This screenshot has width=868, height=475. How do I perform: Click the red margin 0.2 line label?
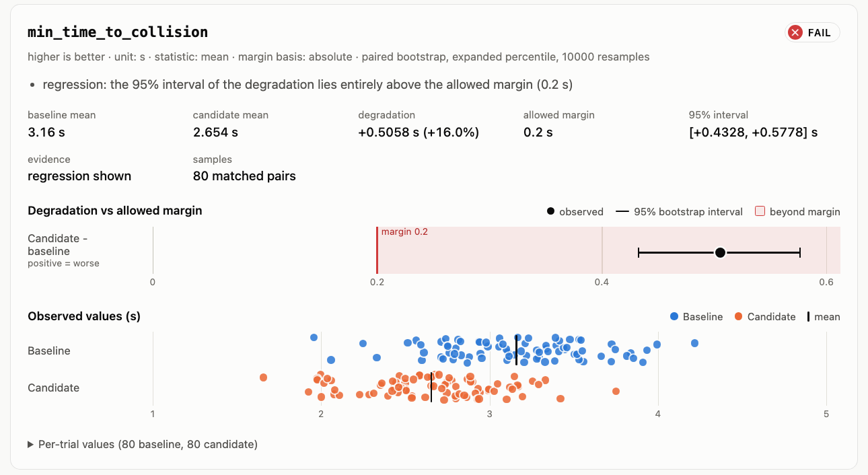pyautogui.click(x=404, y=232)
